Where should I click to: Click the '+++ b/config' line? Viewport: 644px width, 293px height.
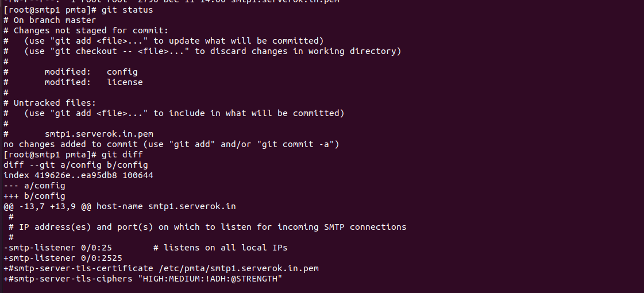(34, 196)
